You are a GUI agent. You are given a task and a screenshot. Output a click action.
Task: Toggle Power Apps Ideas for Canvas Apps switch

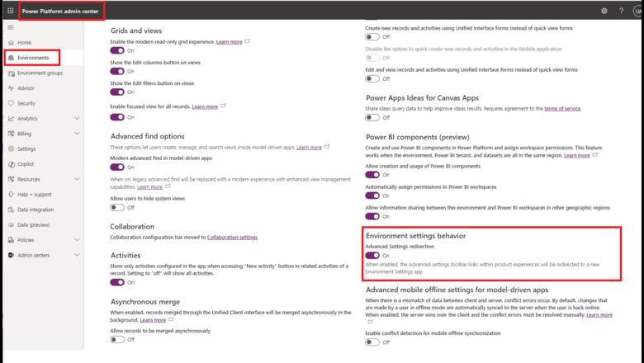click(x=372, y=118)
